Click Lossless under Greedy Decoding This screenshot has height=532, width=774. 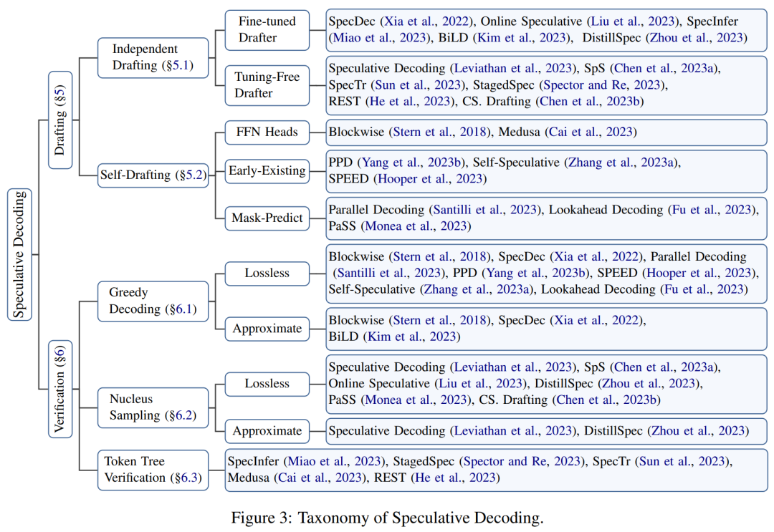(267, 273)
